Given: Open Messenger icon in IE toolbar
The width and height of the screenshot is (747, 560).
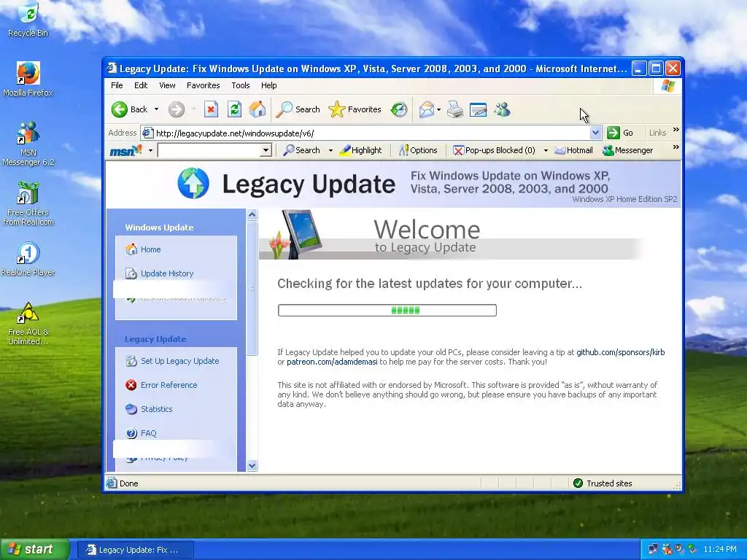Looking at the screenshot, I should [x=502, y=110].
